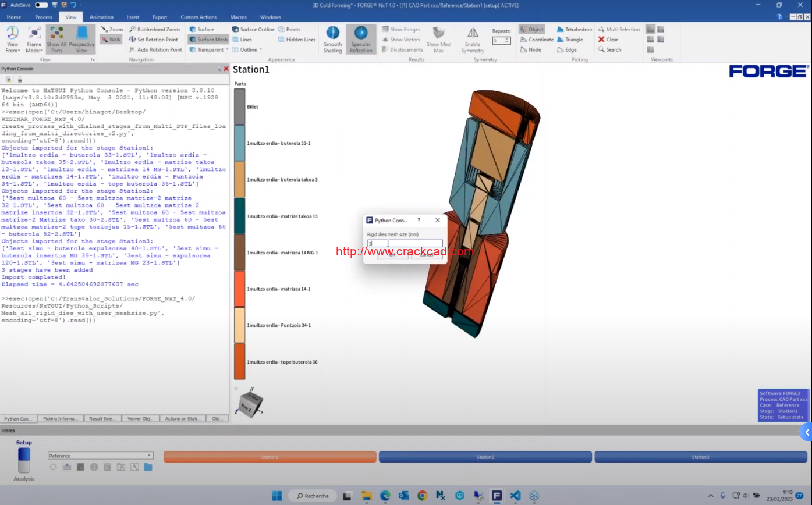Click the Windows Start button
Viewport: 812px width, 505px height.
(x=276, y=496)
